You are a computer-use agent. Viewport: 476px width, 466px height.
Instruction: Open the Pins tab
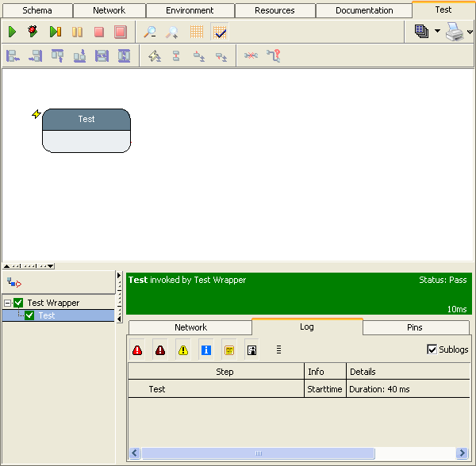point(415,327)
